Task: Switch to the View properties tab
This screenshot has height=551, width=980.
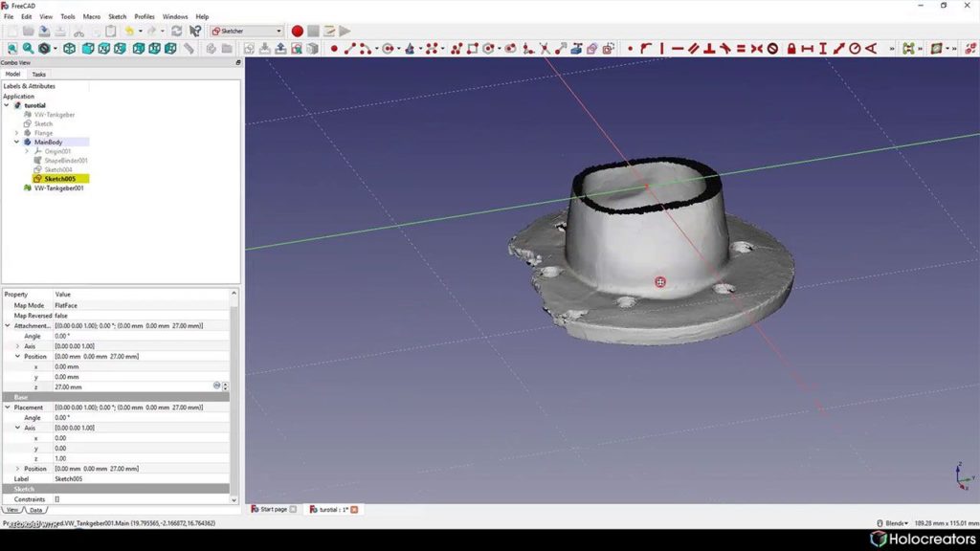Action: [x=11, y=511]
